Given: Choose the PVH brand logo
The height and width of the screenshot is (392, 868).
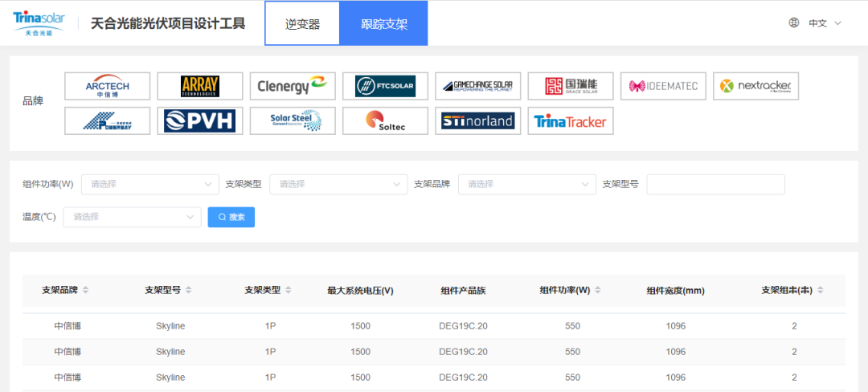Looking at the screenshot, I should point(200,121).
